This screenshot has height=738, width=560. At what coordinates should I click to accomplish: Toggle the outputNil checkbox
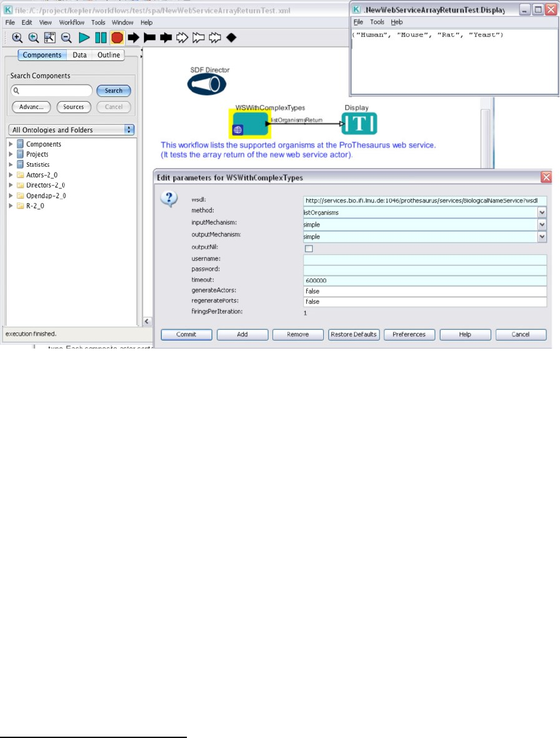309,248
